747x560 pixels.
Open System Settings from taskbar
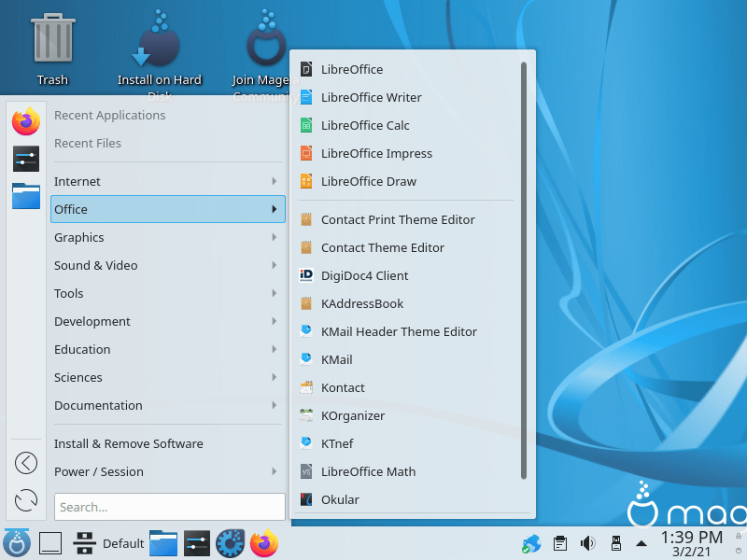197,543
